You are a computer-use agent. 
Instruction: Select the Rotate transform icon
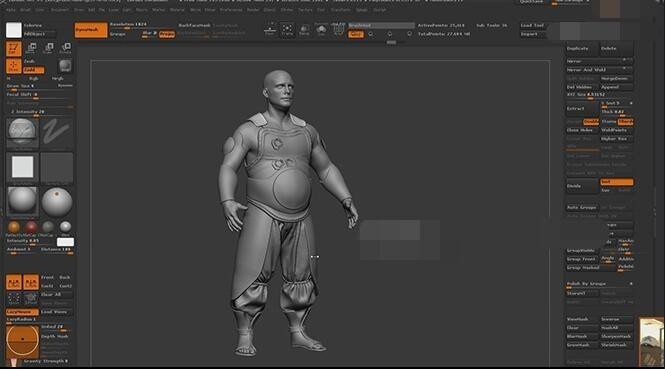tap(65, 48)
